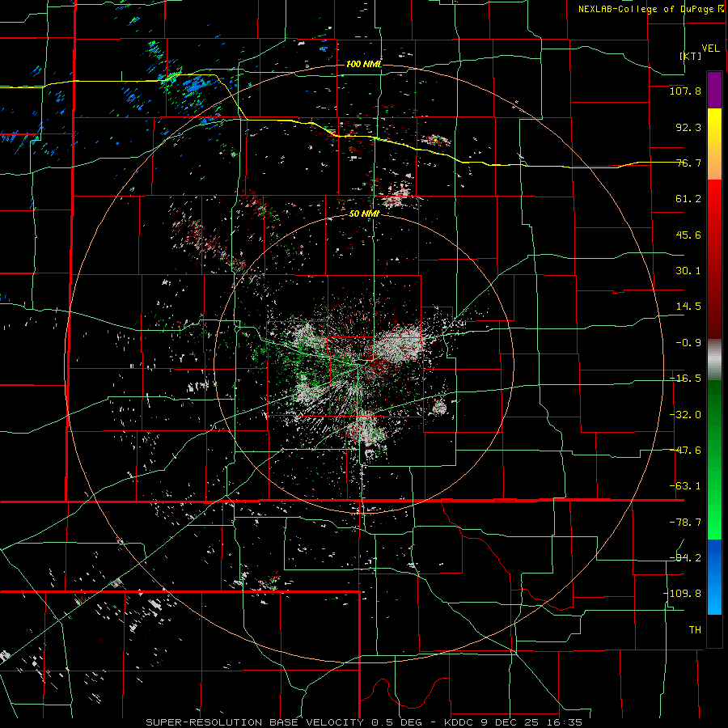The image size is (728, 728).
Task: Click the -0.9 value on velocity scale
Action: click(x=688, y=343)
